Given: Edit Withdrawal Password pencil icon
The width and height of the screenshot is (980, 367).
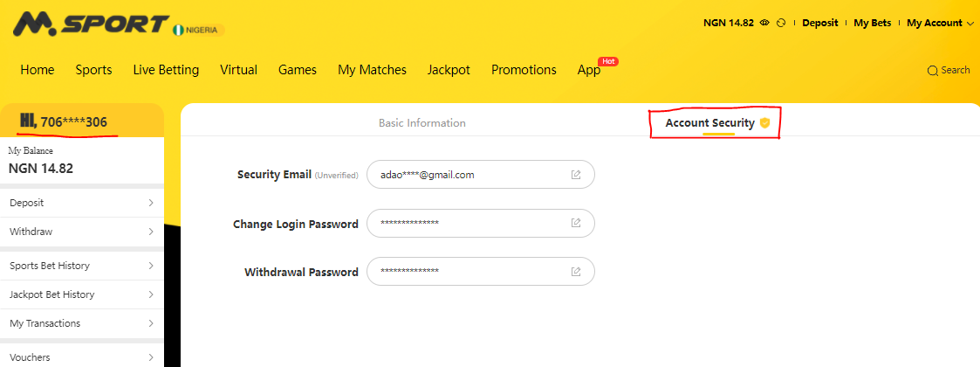Looking at the screenshot, I should [576, 272].
